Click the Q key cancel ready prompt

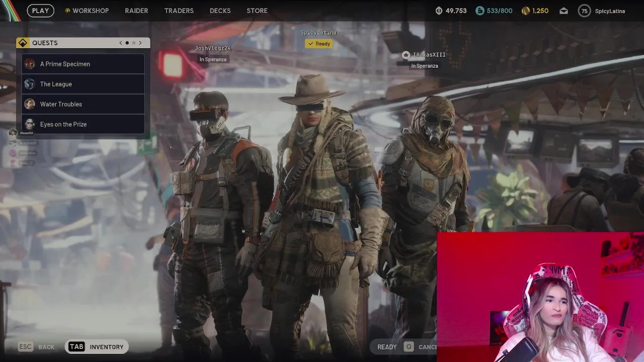409,347
